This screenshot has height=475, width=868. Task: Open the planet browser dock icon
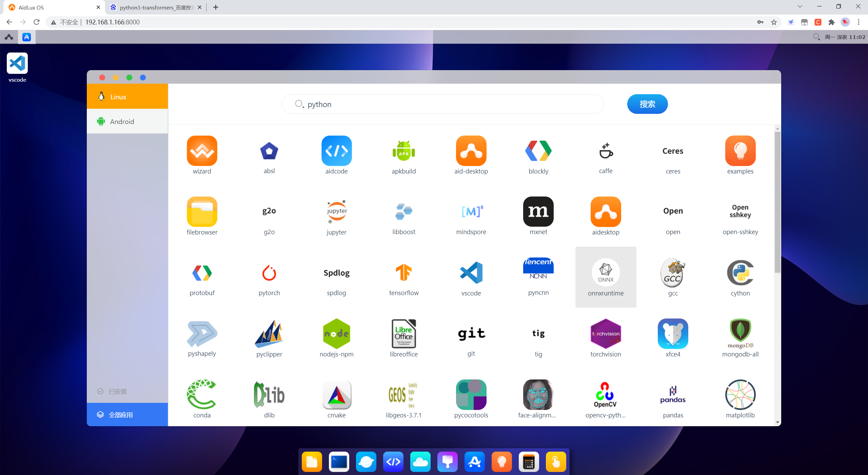pyautogui.click(x=366, y=461)
